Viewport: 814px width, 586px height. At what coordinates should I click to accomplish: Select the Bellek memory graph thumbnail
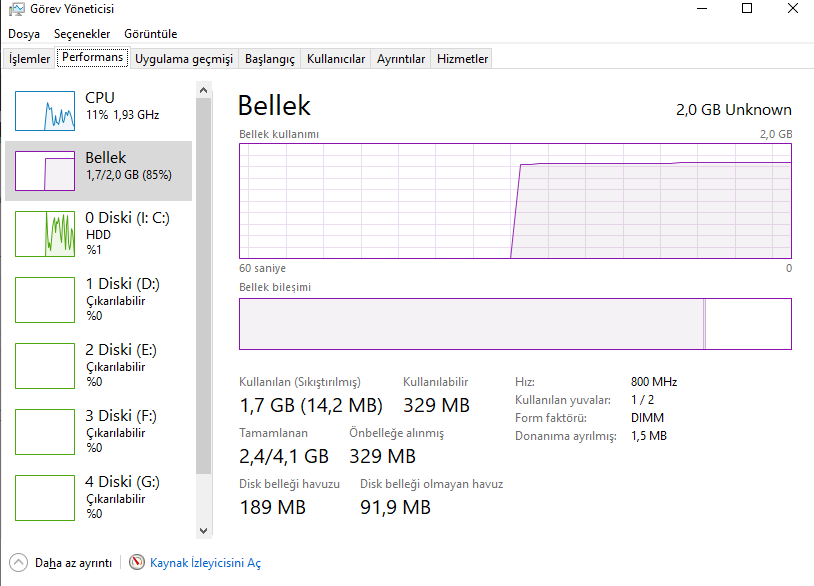[45, 172]
